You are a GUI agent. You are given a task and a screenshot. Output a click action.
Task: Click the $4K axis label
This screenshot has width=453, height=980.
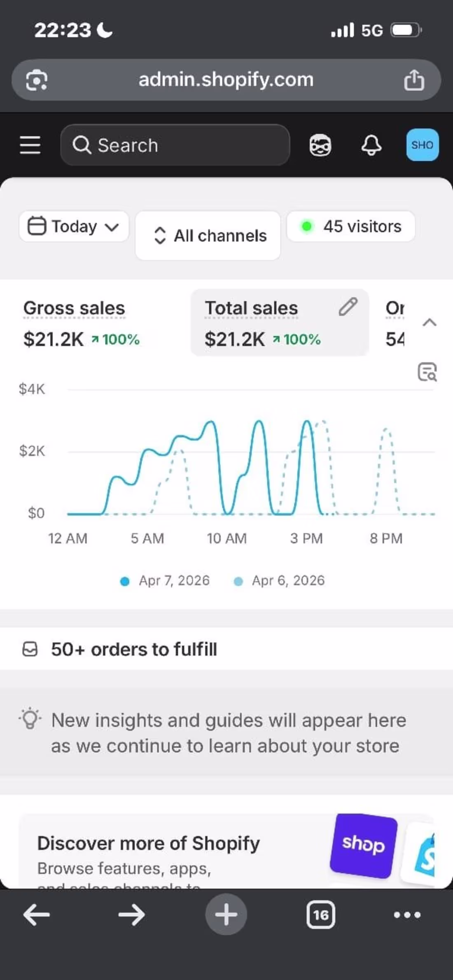pos(32,389)
